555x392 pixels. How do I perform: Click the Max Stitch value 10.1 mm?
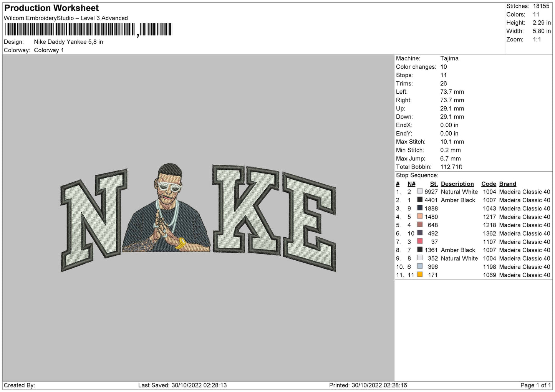coord(452,142)
